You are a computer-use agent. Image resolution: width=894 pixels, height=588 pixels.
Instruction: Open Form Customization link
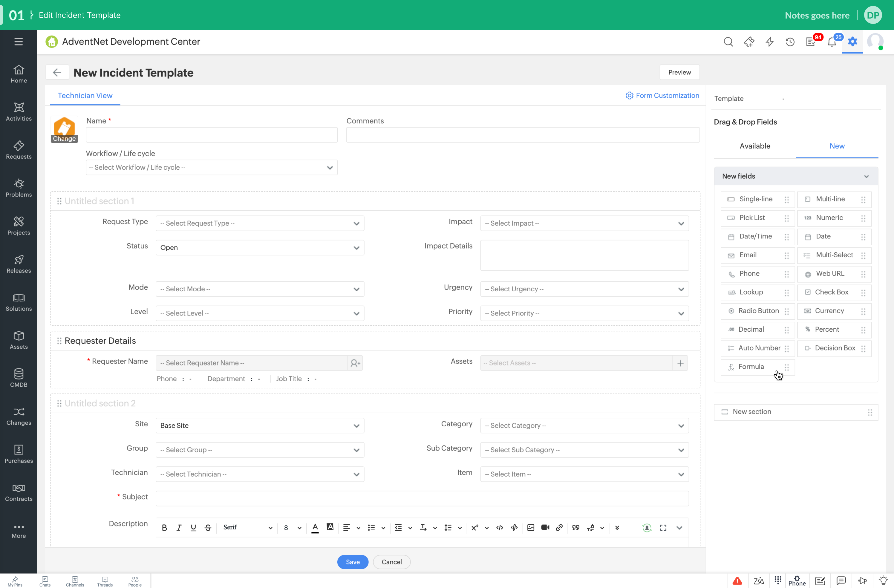pyautogui.click(x=662, y=95)
